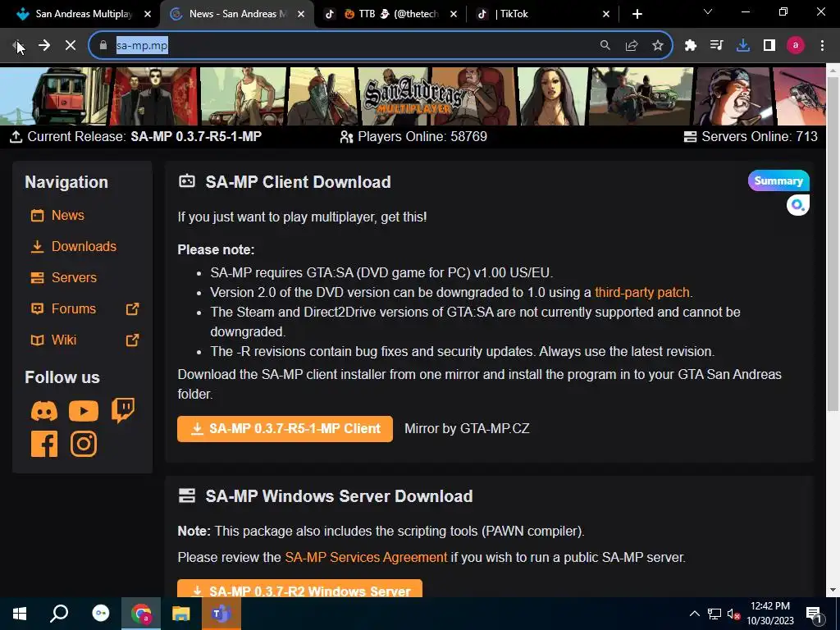Open the muted volume tray icon
This screenshot has width=840, height=630.
(x=733, y=614)
